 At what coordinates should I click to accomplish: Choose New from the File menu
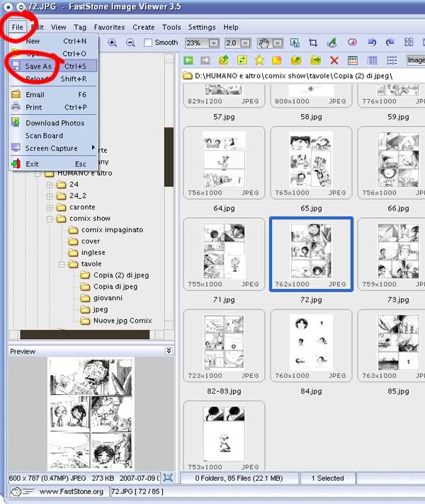(x=53, y=41)
